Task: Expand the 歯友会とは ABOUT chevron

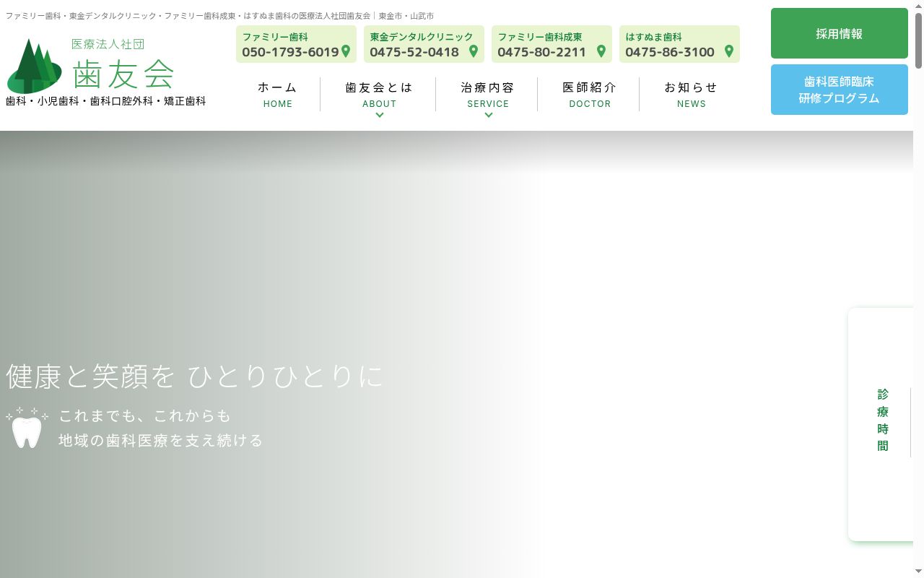Action: point(380,115)
